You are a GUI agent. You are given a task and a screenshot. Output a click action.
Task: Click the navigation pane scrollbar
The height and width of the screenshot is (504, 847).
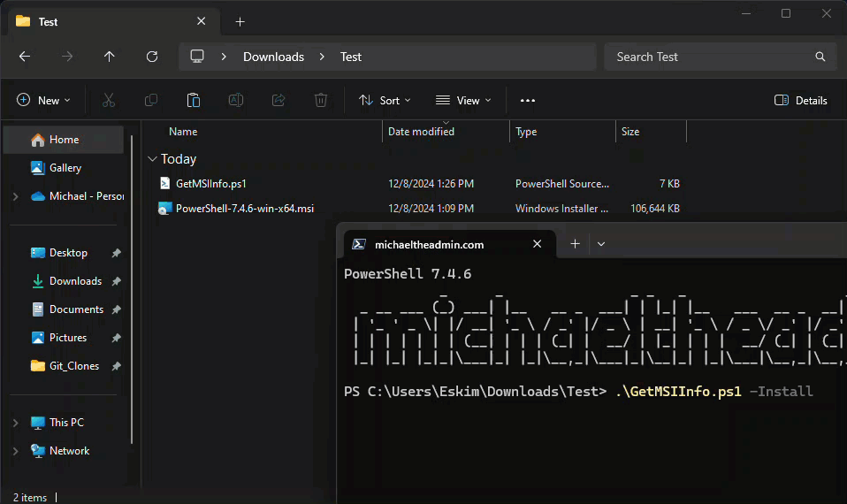tap(132, 289)
